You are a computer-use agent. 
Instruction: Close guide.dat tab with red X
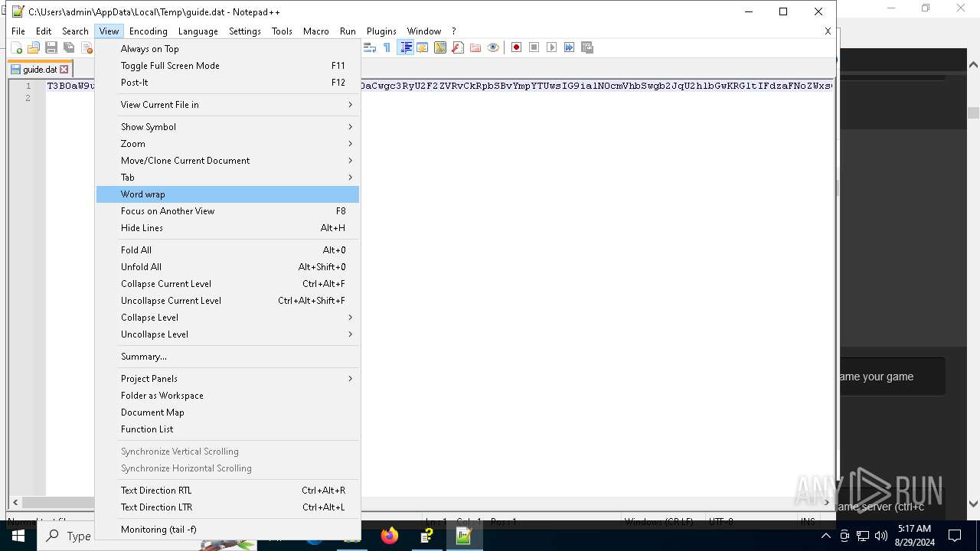click(x=64, y=69)
